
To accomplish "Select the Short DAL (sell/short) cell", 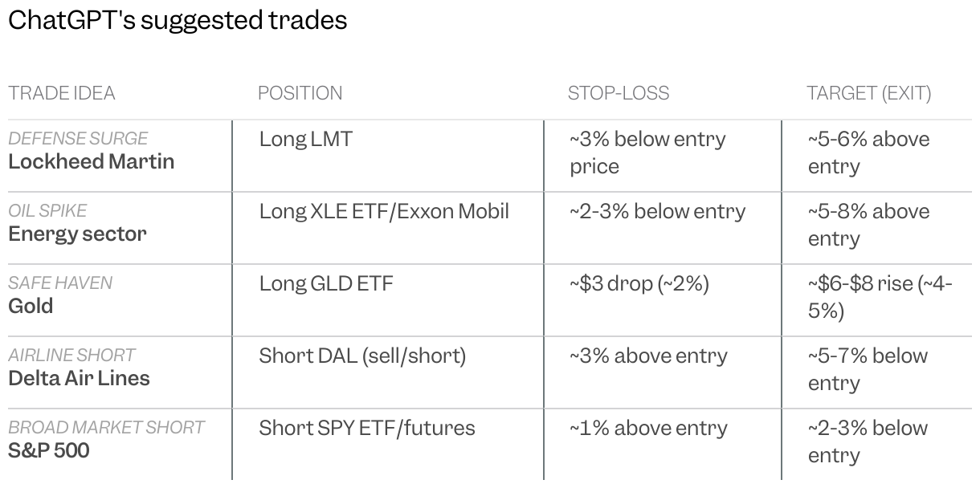I will click(362, 356).
